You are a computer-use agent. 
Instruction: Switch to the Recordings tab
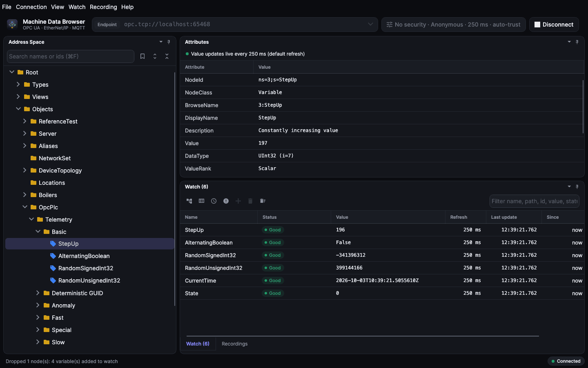click(235, 344)
